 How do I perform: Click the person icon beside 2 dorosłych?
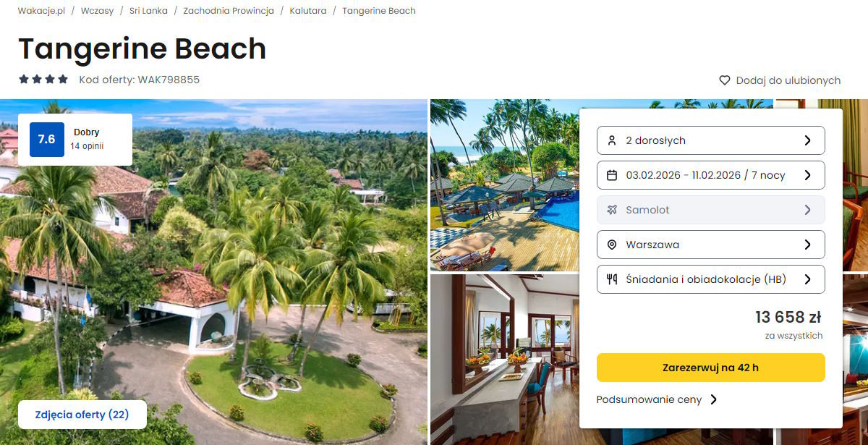(612, 140)
